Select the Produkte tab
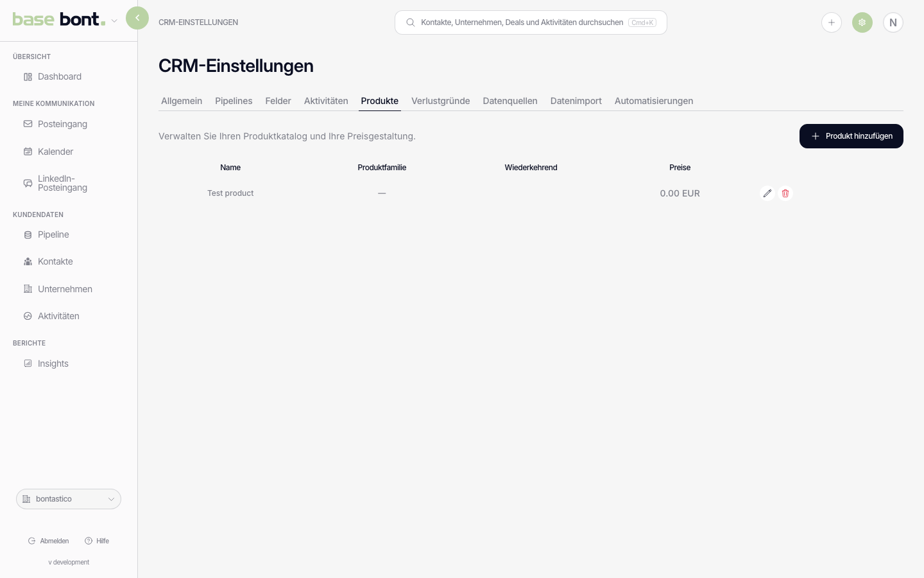This screenshot has height=578, width=924. point(380,101)
